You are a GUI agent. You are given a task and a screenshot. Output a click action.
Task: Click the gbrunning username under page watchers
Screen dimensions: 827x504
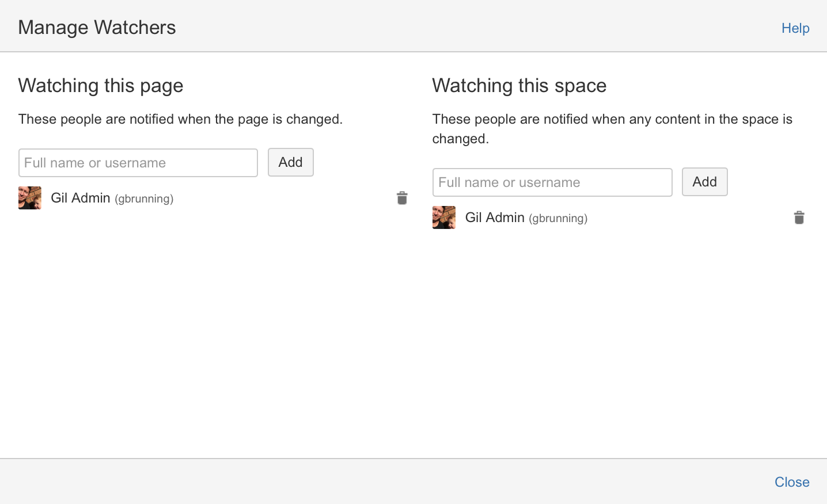pos(144,199)
